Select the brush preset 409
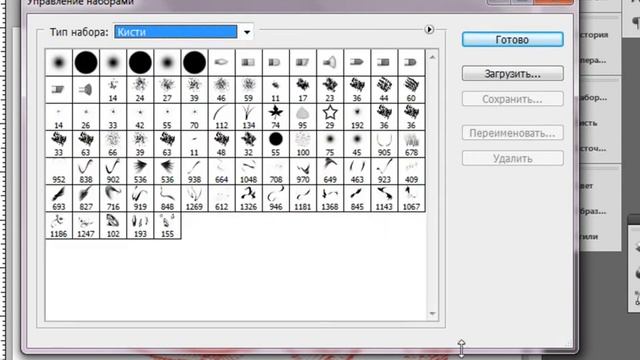This screenshot has width=640, height=360. 411,171
